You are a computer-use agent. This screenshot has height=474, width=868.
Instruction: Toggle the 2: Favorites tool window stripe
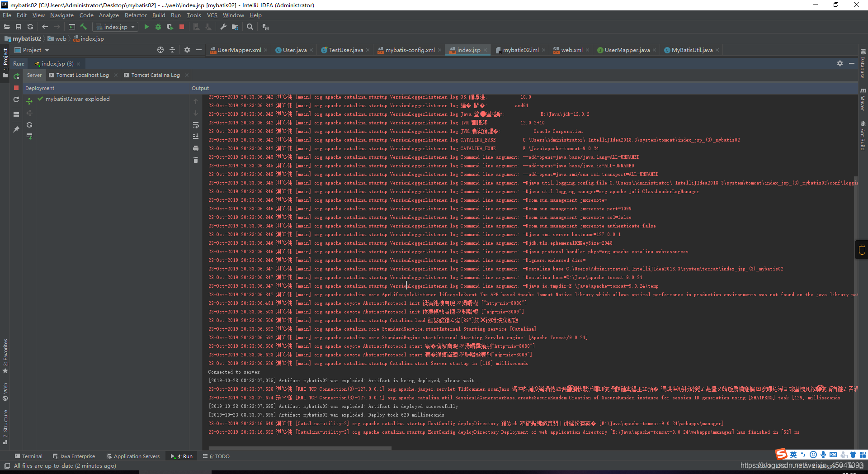[5, 356]
